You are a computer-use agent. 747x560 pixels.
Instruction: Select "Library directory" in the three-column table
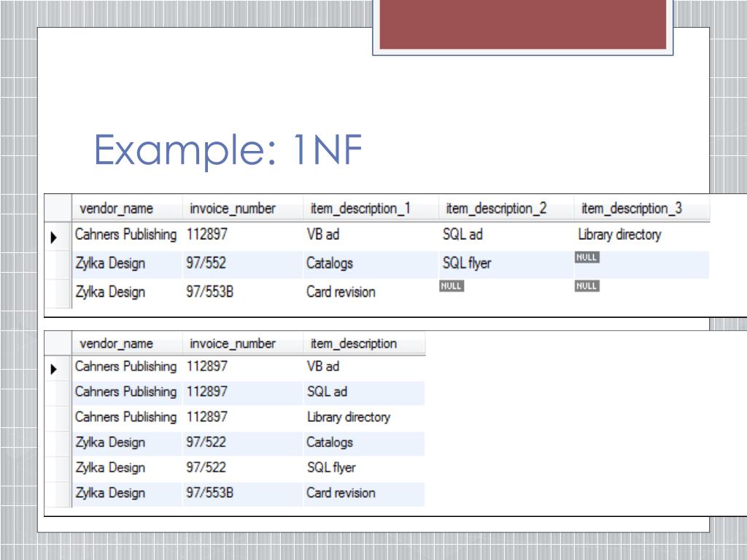(348, 416)
